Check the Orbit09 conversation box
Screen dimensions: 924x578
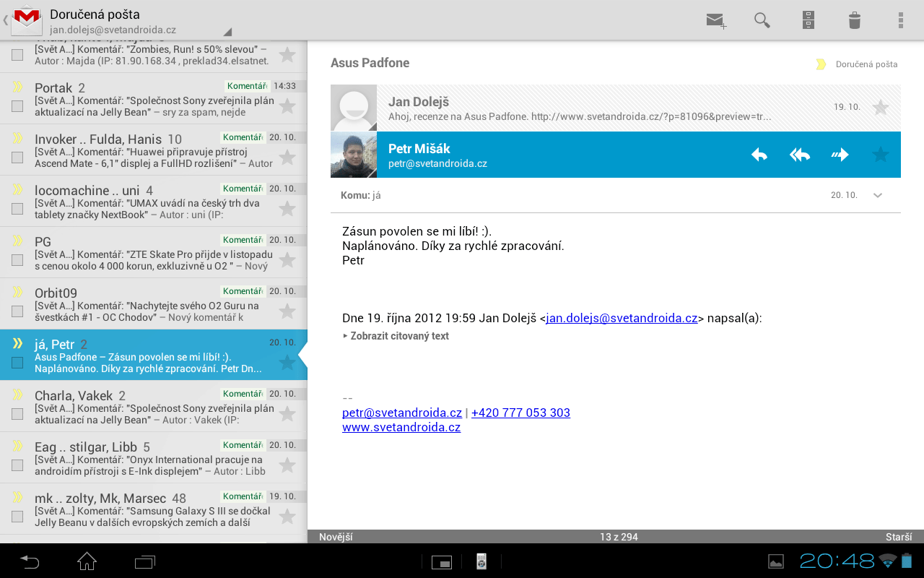click(17, 311)
